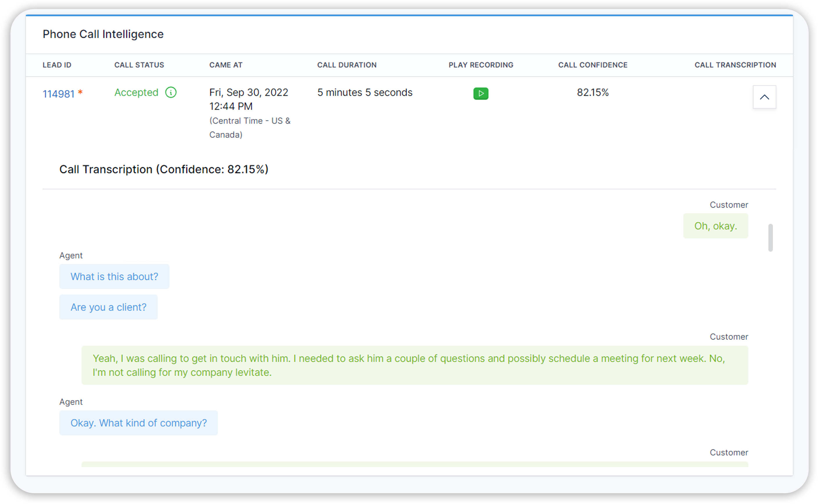Click the asterisk beside lead 114981
This screenshot has height=504, width=818.
80,91
